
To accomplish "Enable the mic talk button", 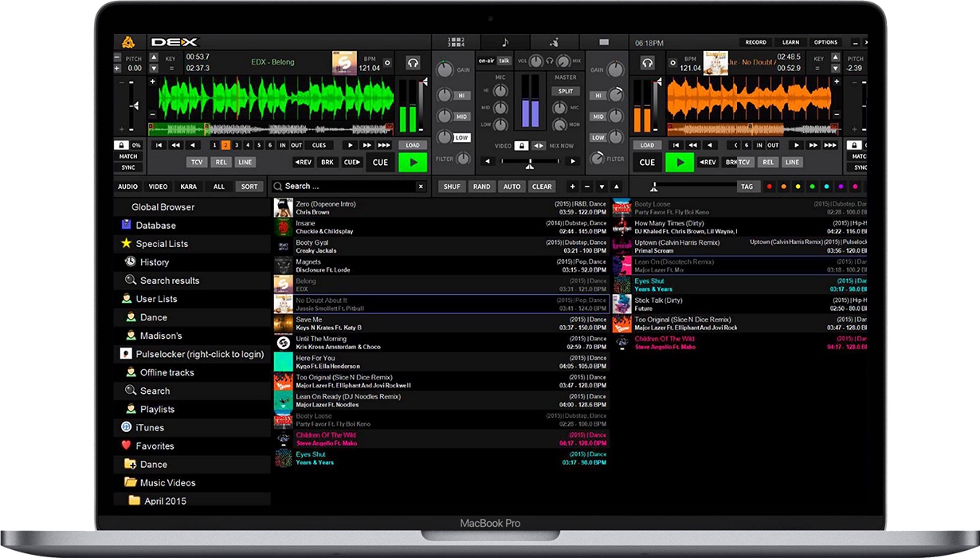I will click(504, 61).
